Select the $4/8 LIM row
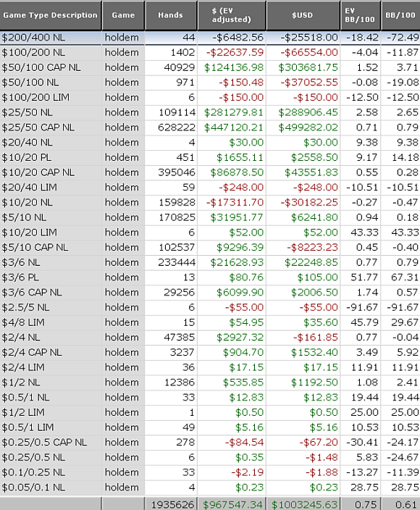 pyautogui.click(x=210, y=322)
